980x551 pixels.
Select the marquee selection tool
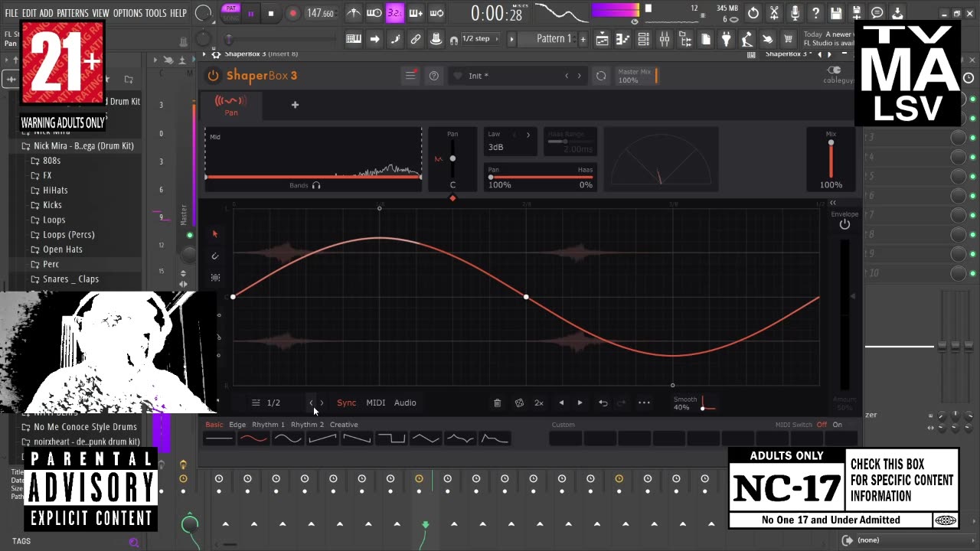tap(215, 278)
